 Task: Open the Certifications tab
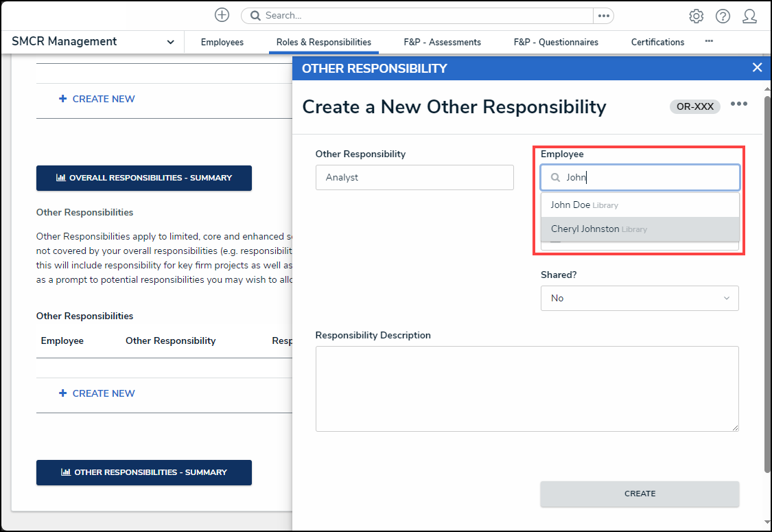pos(657,42)
